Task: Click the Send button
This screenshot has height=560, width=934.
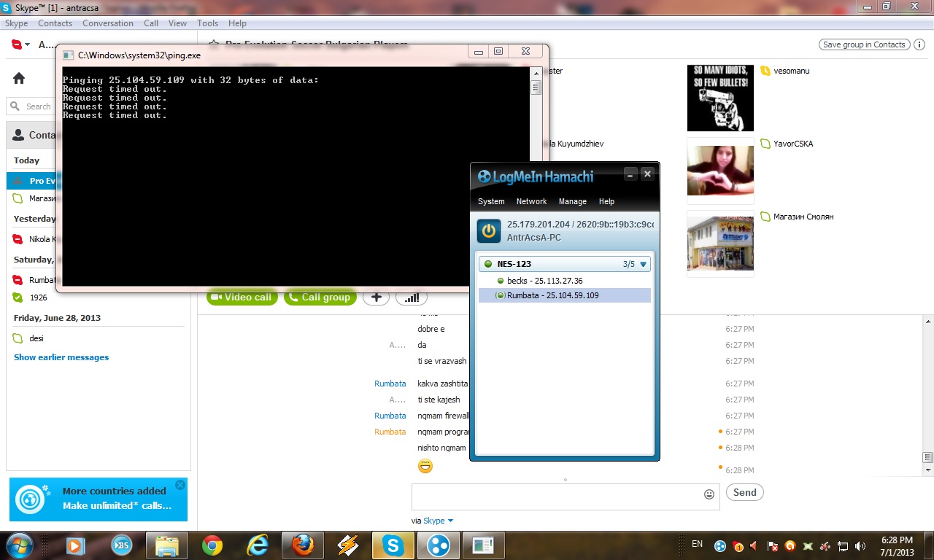Action: 745,492
